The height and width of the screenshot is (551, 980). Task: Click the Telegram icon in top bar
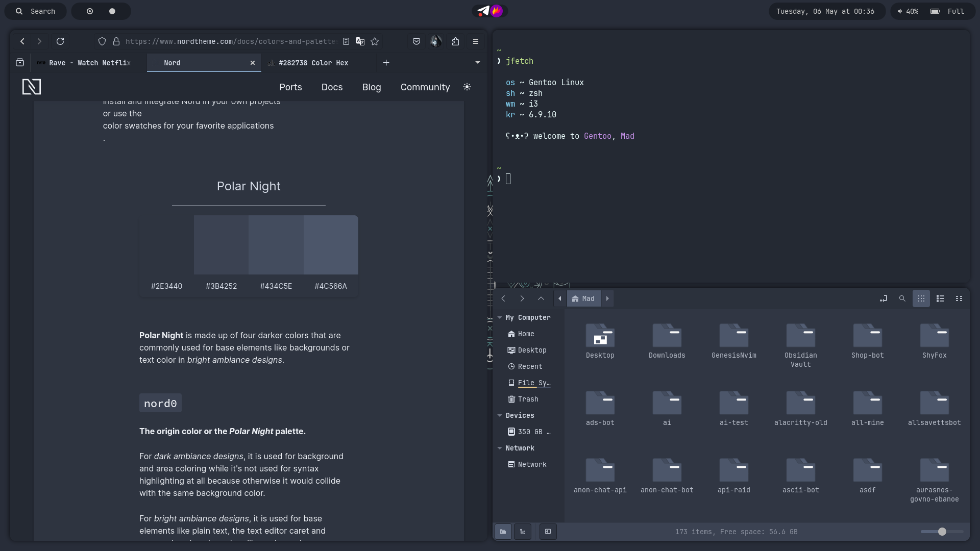tap(483, 11)
